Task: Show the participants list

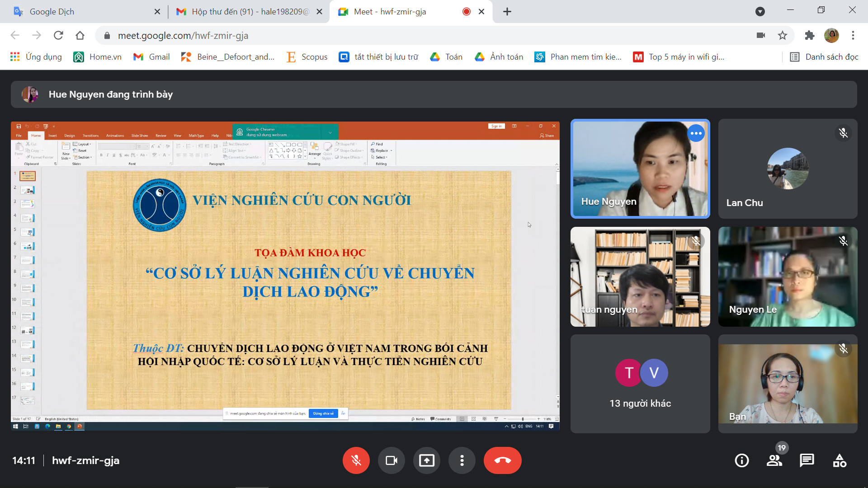Action: point(774,460)
